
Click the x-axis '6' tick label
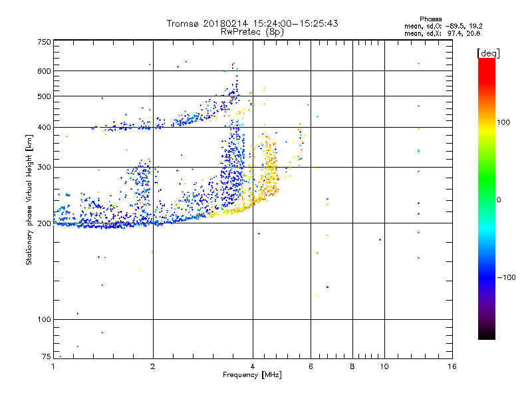click(x=311, y=366)
